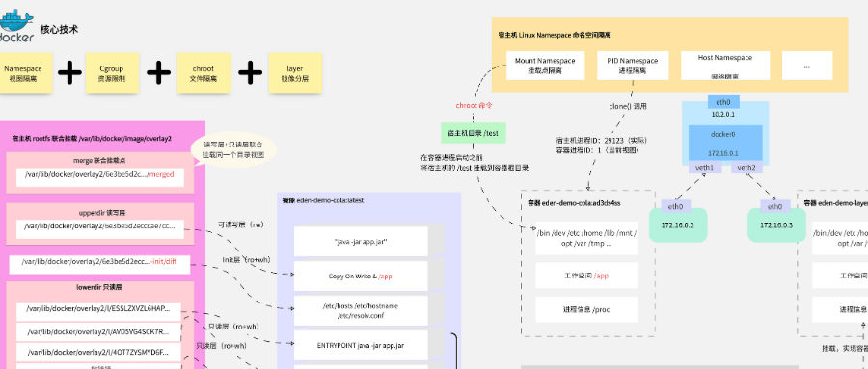Viewport: 868px width, 369px height.
Task: Click the green 172.16.0.2 network node
Action: (678, 225)
